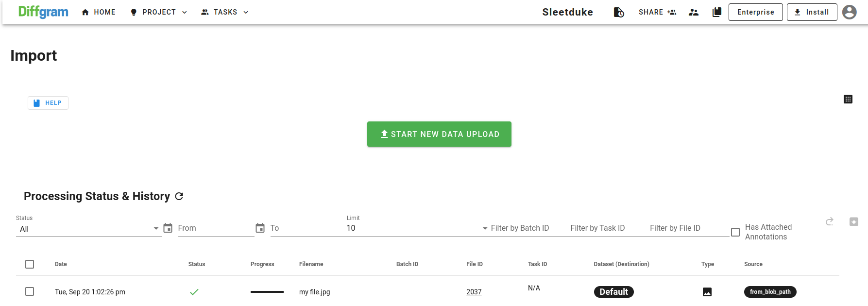
Task: Open the To date calendar icon
Action: 260,228
